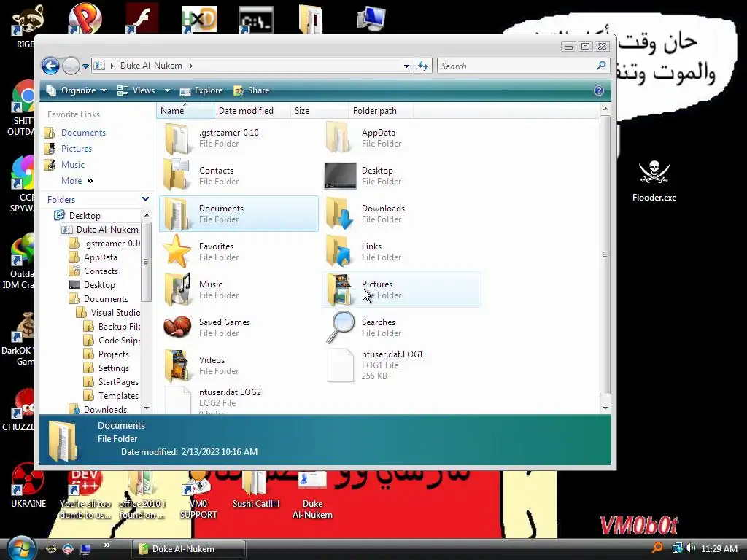
Task: Select the Contacts folder icon
Action: click(x=177, y=175)
